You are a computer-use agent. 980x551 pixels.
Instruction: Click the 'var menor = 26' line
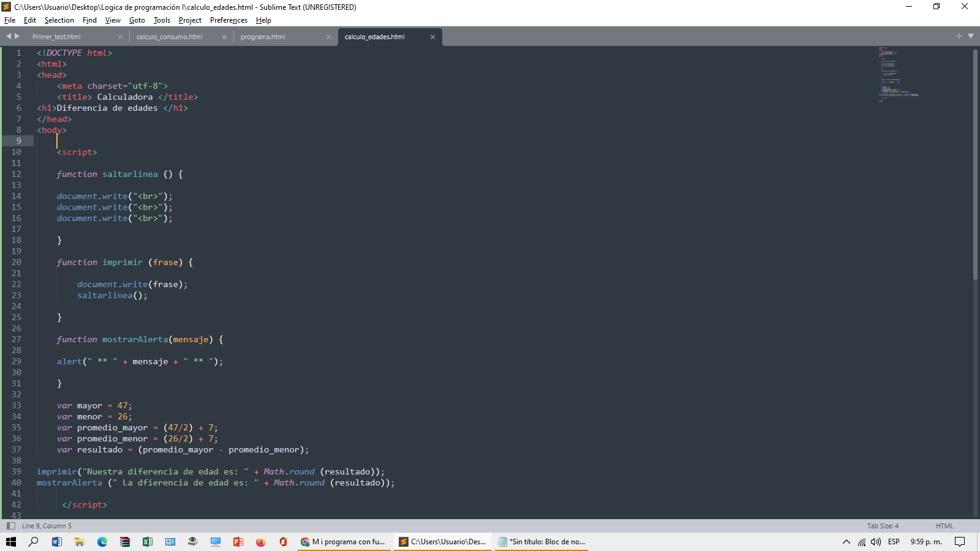coord(94,416)
